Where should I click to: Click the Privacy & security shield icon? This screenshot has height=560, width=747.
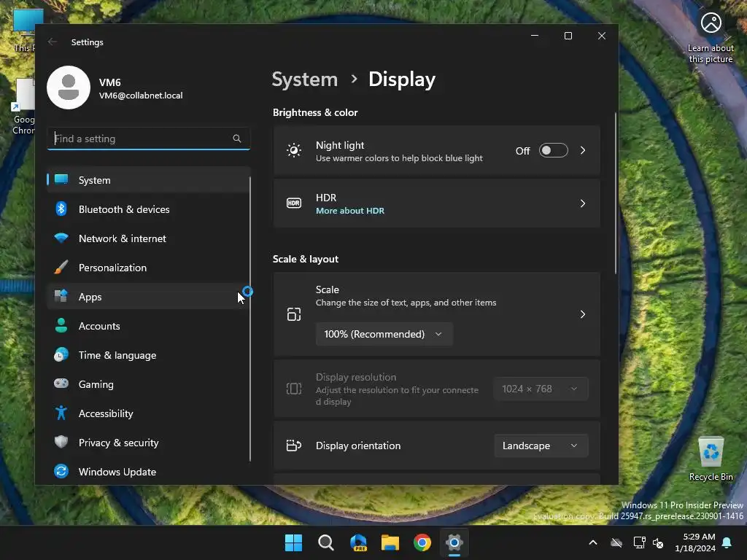click(x=61, y=442)
